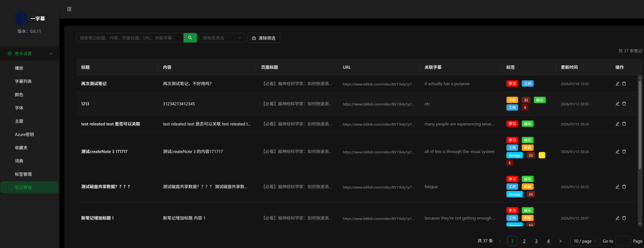Screen dimensions: 644x248
Task: Click the green search magnifier button
Action: (190, 38)
